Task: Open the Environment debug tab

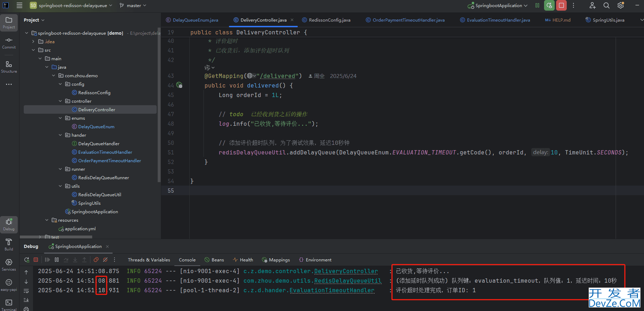Action: coord(315,260)
